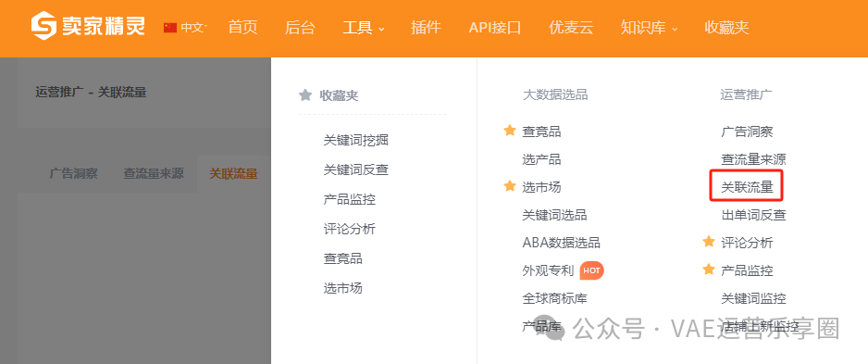Image resolution: width=868 pixels, height=364 pixels.
Task: Open 关键词挖掘 from favorites list
Action: pyautogui.click(x=356, y=140)
